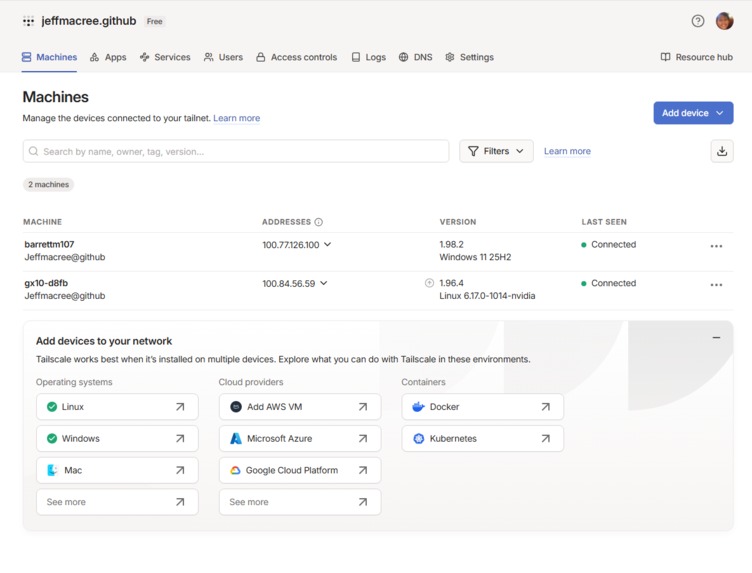Click the export download icon button
The width and height of the screenshot is (752, 573).
[x=722, y=151]
